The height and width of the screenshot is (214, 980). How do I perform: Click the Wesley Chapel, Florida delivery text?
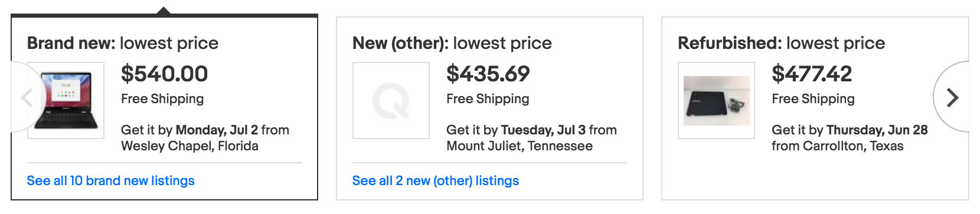click(190, 146)
